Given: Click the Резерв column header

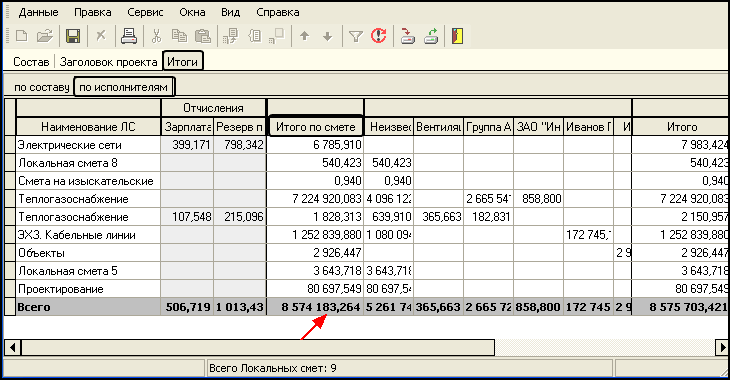Looking at the screenshot, I should coord(240,127).
